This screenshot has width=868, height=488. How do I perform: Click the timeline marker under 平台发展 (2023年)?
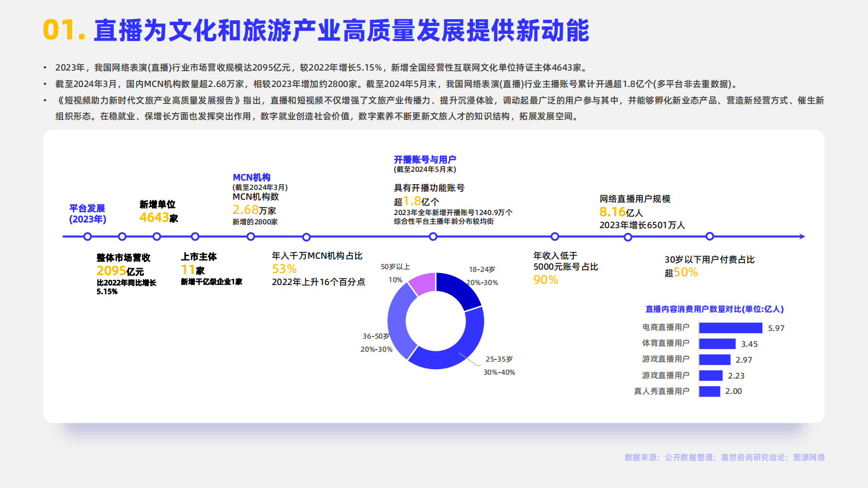pyautogui.click(x=88, y=236)
